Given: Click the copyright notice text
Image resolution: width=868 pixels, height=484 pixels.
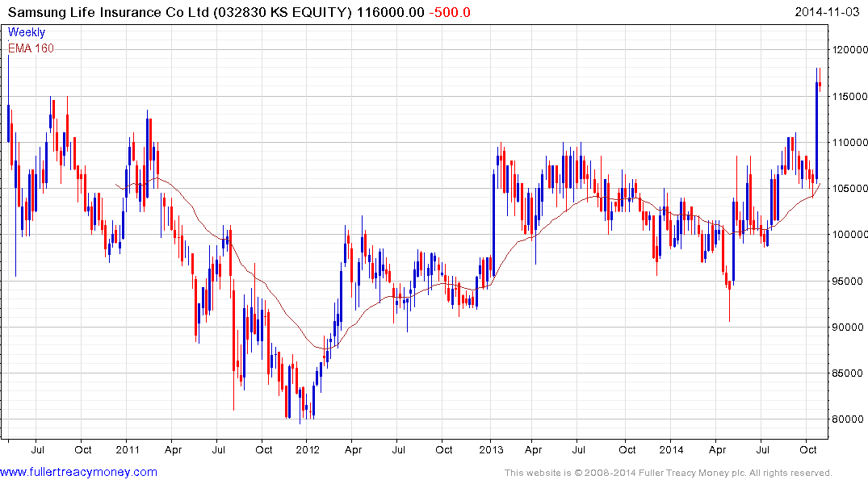Looking at the screenshot, I should [x=669, y=473].
